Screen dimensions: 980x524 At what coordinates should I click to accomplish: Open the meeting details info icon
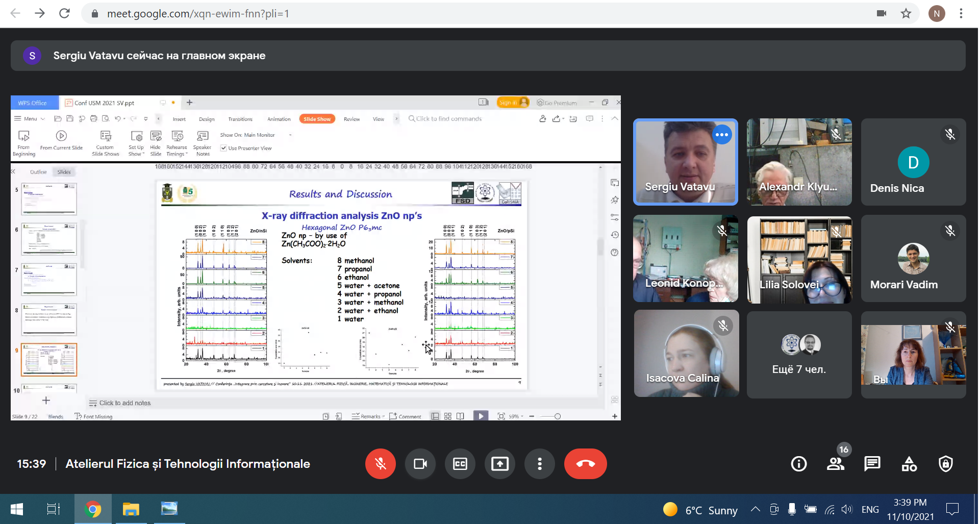798,464
